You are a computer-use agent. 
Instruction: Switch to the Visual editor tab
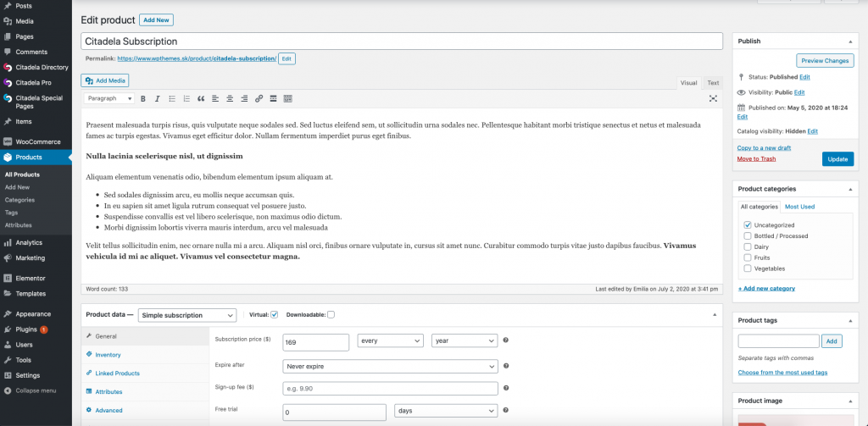click(688, 83)
